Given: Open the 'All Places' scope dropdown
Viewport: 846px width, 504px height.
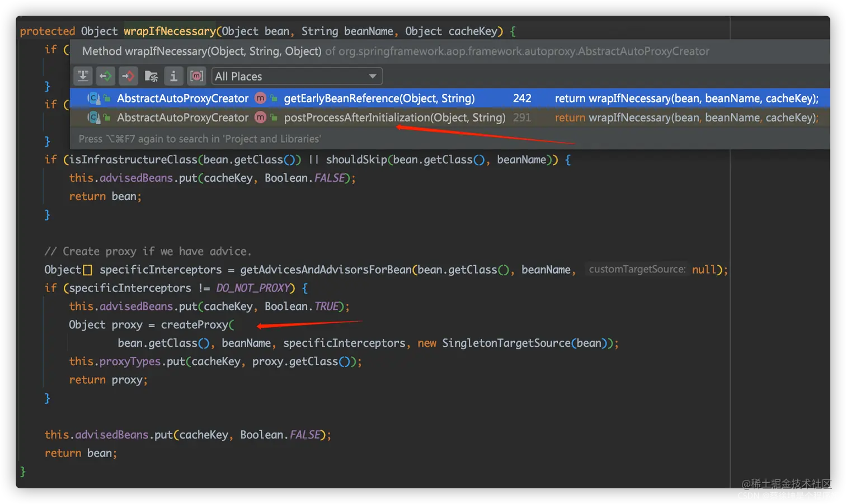Looking at the screenshot, I should pos(297,76).
